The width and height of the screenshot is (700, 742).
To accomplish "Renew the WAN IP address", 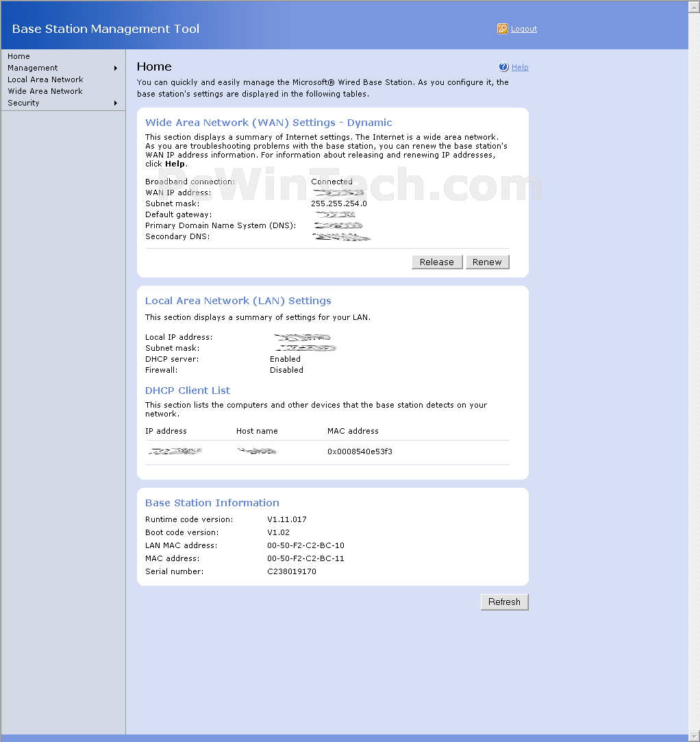I will tap(487, 262).
